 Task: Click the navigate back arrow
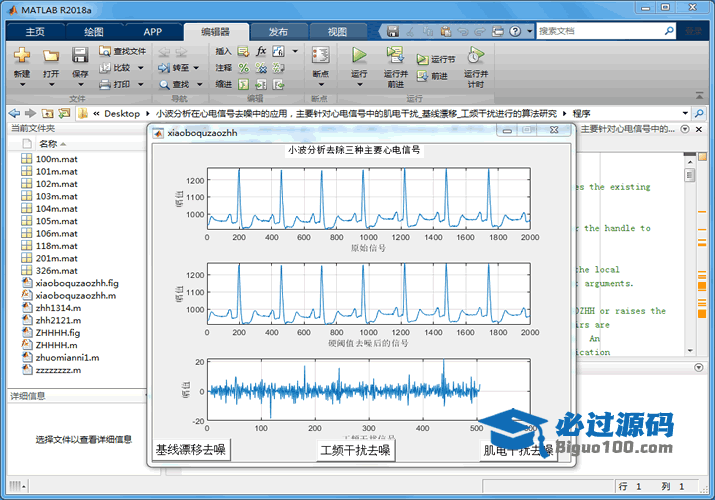(15, 113)
